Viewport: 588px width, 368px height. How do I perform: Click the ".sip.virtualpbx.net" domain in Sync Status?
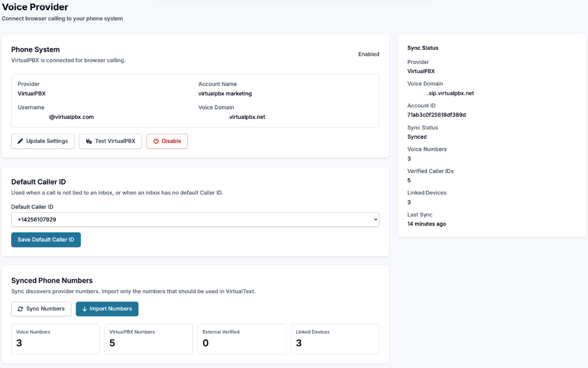451,93
